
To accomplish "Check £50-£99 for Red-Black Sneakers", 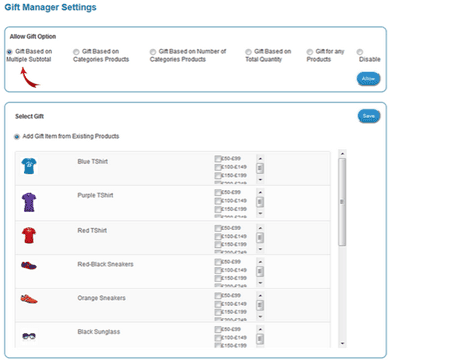I will 218,262.
